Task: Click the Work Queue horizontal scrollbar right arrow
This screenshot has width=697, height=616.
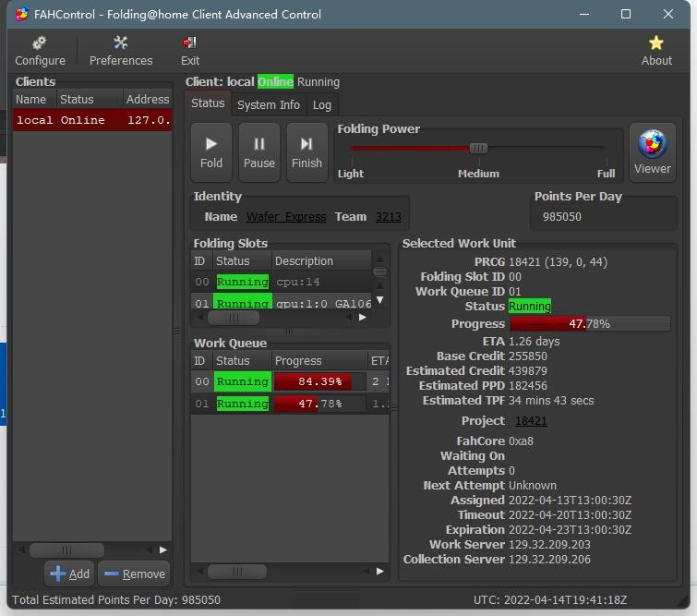Action: pos(380,571)
